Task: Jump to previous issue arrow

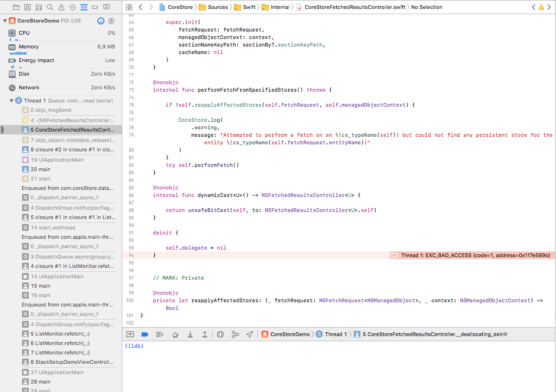Action: click(x=533, y=7)
